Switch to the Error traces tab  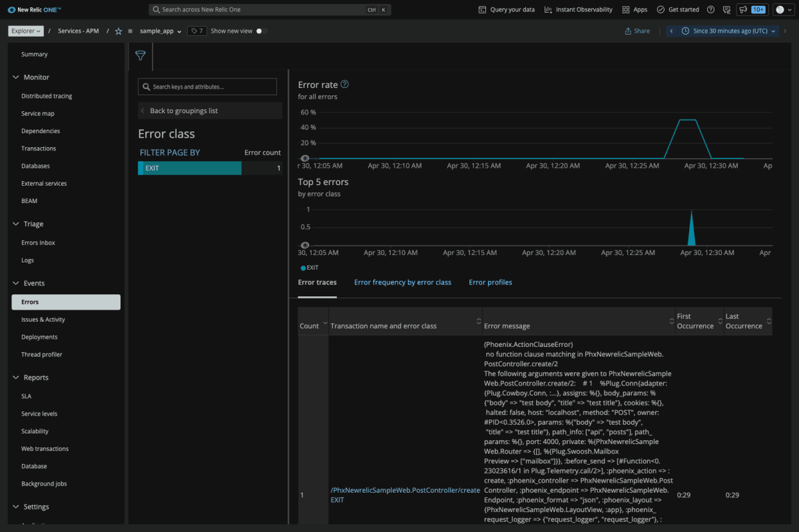(317, 282)
